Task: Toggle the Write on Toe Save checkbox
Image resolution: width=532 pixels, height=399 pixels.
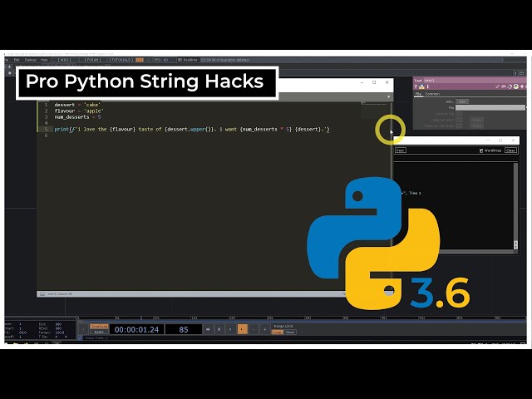Action: (x=459, y=126)
